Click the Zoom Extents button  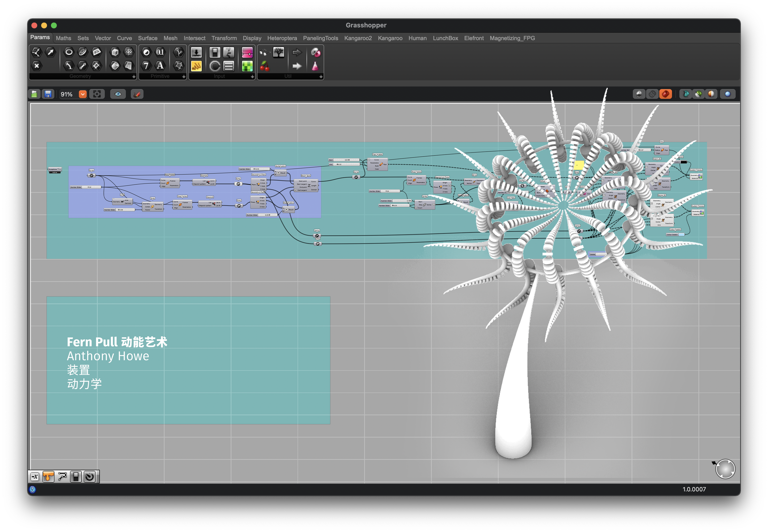tap(97, 94)
